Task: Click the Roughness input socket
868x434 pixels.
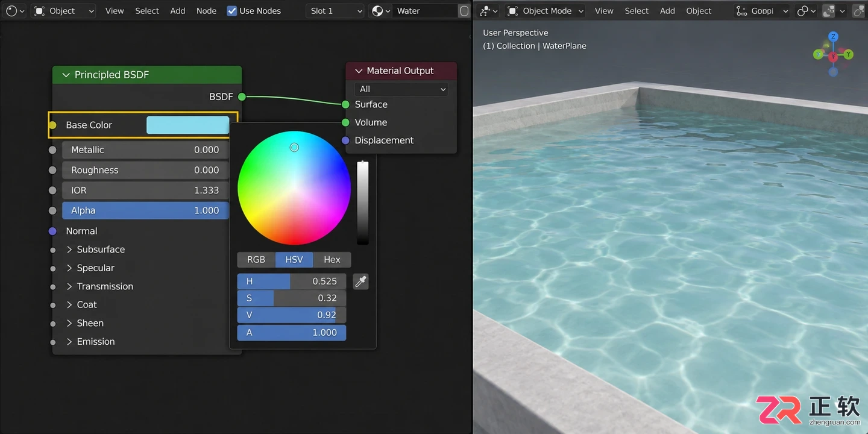Action: [x=52, y=170]
